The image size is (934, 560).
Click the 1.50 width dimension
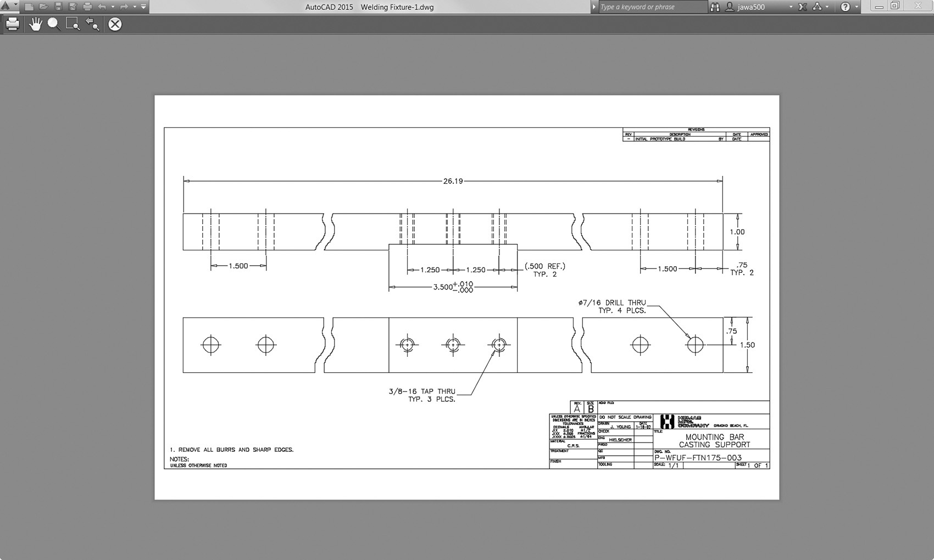[x=747, y=345]
